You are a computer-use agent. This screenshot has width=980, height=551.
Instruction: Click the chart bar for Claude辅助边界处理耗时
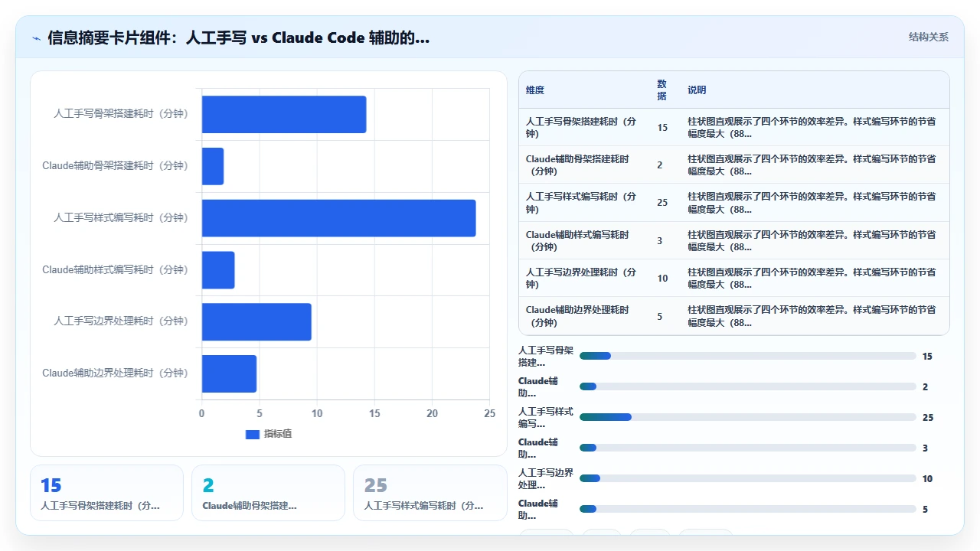coord(230,373)
